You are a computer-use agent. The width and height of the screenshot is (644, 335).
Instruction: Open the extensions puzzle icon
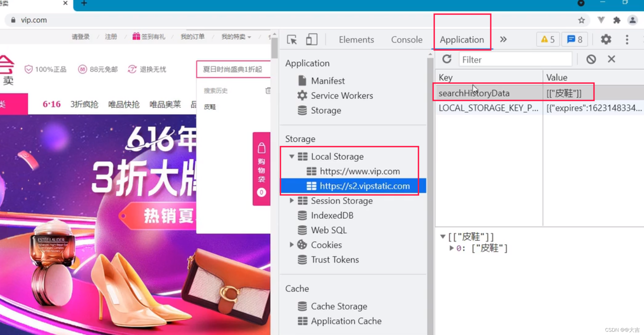tap(617, 20)
